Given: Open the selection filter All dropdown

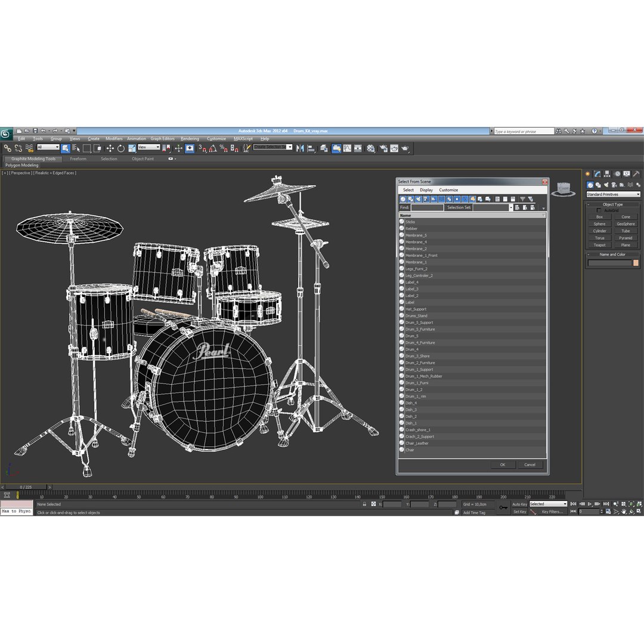Looking at the screenshot, I should click(x=48, y=147).
